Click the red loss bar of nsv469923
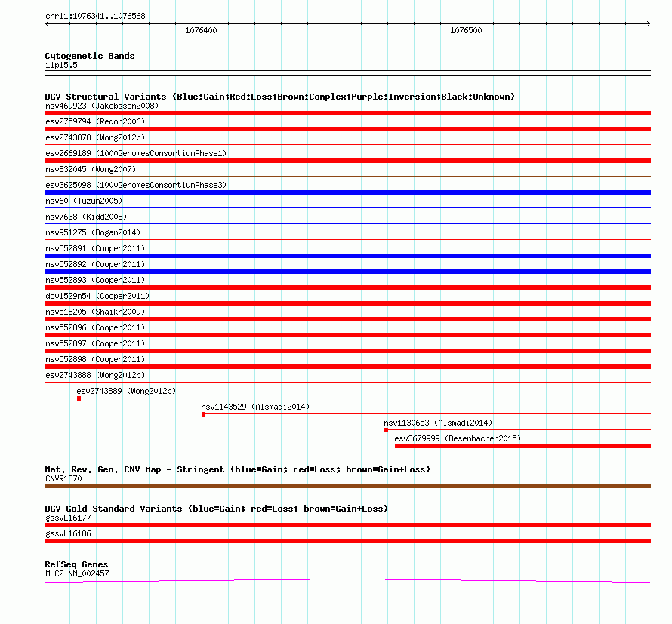The image size is (672, 624). coord(347,113)
